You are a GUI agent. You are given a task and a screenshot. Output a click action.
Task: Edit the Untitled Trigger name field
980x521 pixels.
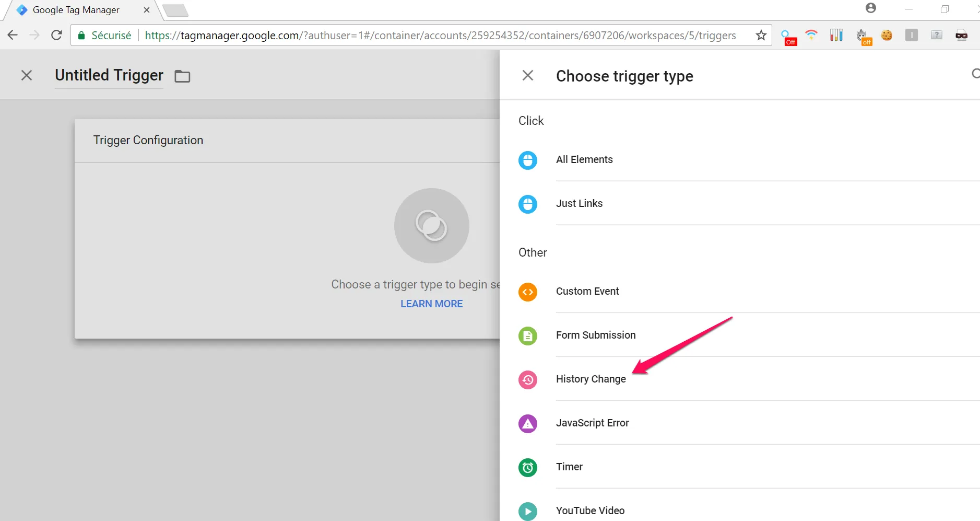point(109,76)
